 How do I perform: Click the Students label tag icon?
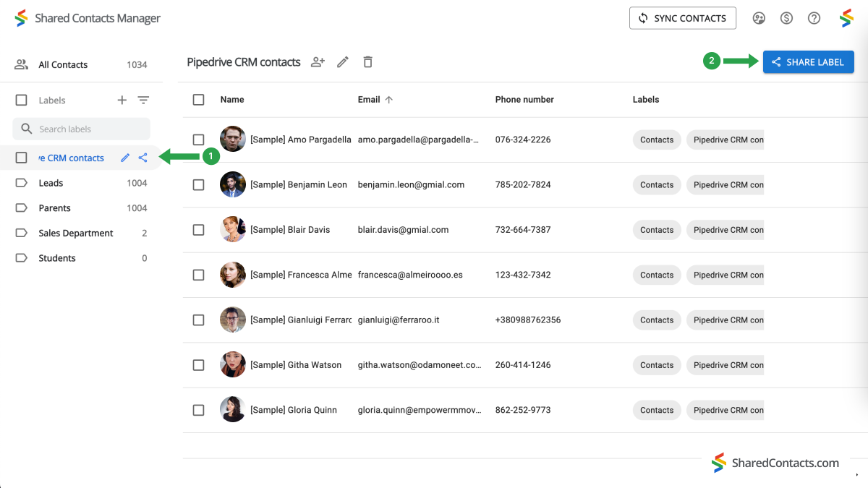coord(21,258)
